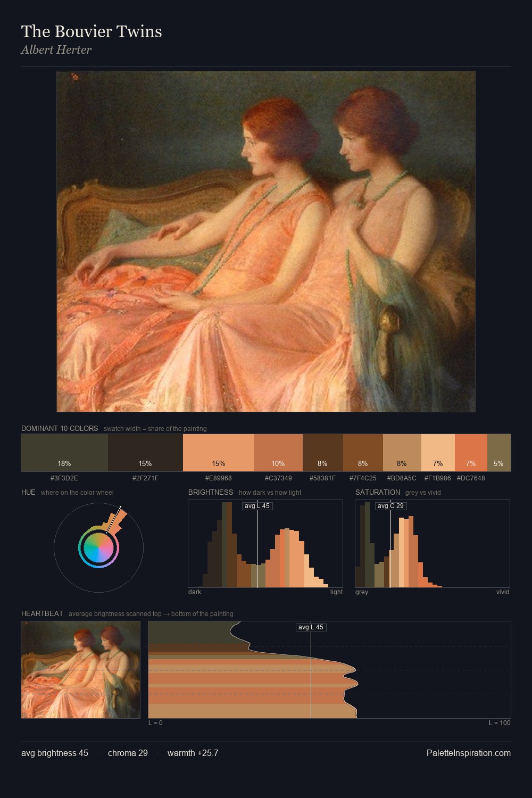
Task: Click the 'warmth +25.7' footer stat
Action: (x=193, y=753)
